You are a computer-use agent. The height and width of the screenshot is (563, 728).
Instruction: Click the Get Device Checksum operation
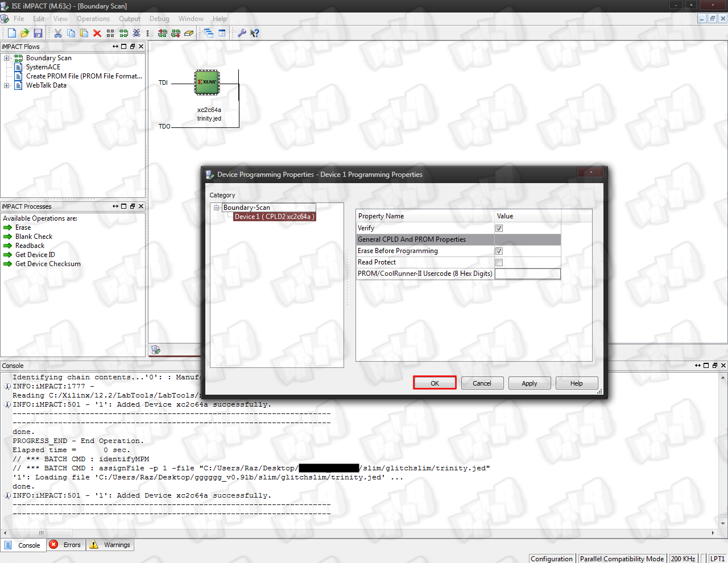point(48,264)
